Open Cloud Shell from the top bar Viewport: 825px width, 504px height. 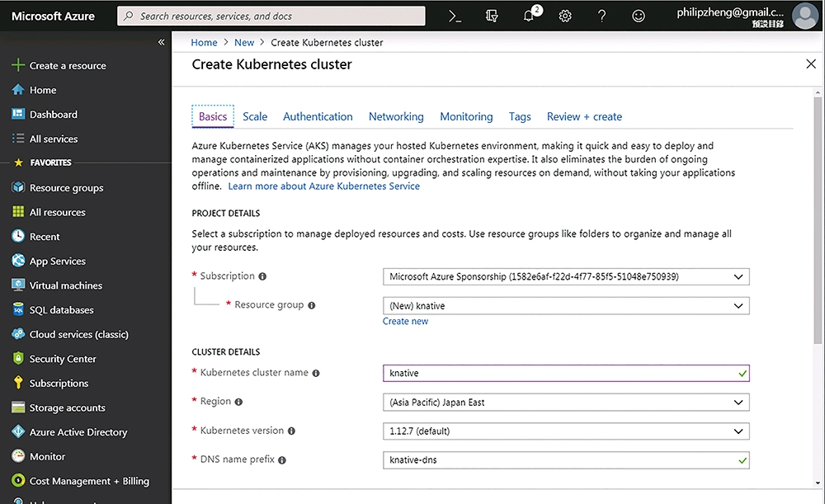(455, 16)
